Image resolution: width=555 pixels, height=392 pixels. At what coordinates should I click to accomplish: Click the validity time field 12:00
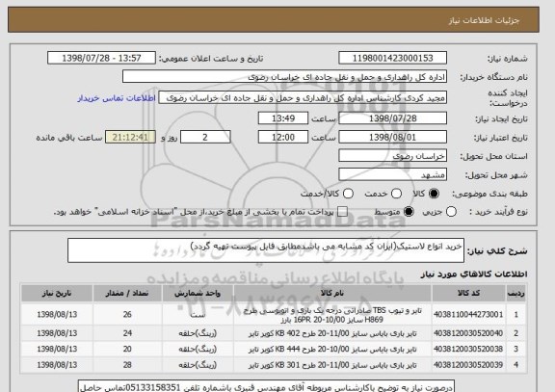click(283, 137)
